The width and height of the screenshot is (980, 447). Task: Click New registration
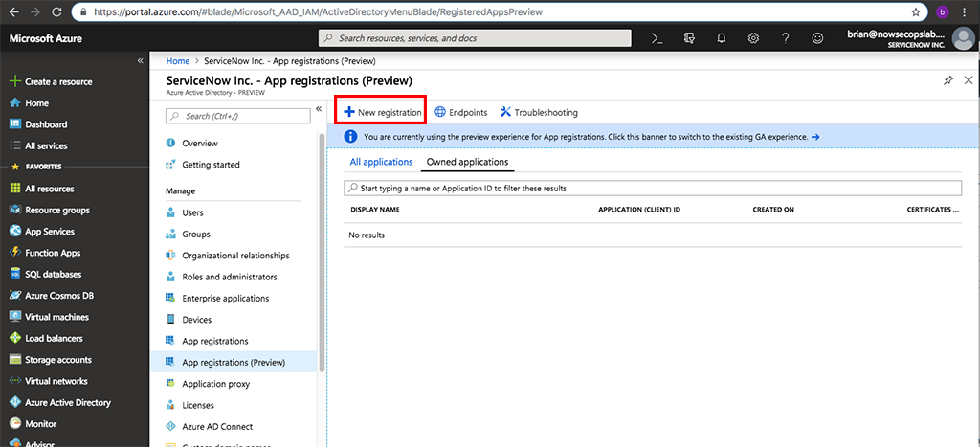click(382, 113)
